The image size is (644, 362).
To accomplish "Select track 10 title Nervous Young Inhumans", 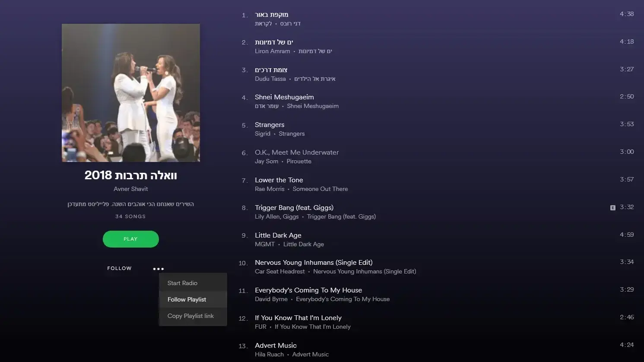I will [314, 263].
